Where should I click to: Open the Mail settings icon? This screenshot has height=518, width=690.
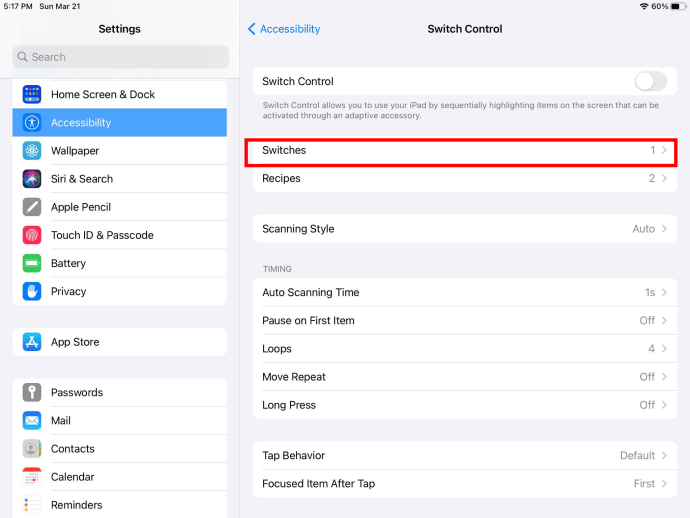coord(32,421)
